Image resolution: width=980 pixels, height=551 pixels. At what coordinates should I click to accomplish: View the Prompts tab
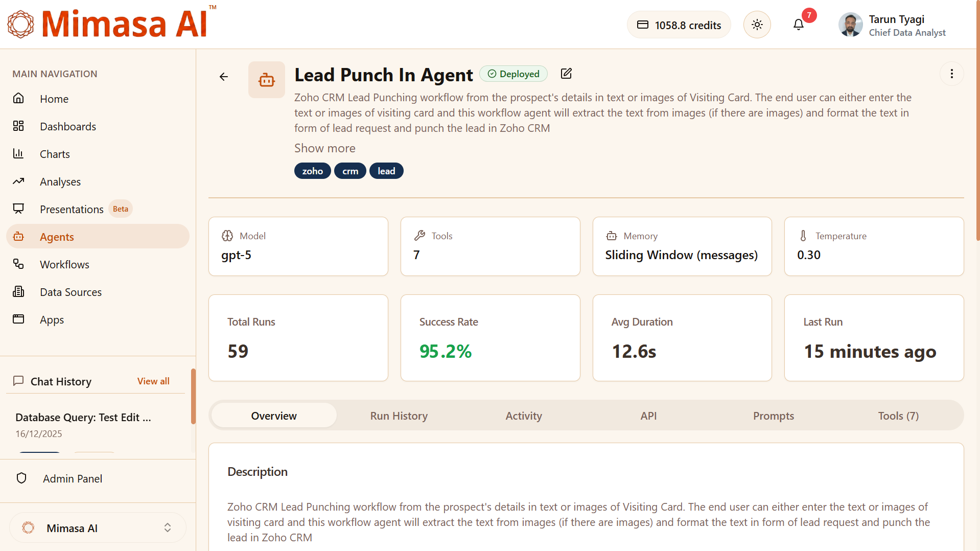774,416
